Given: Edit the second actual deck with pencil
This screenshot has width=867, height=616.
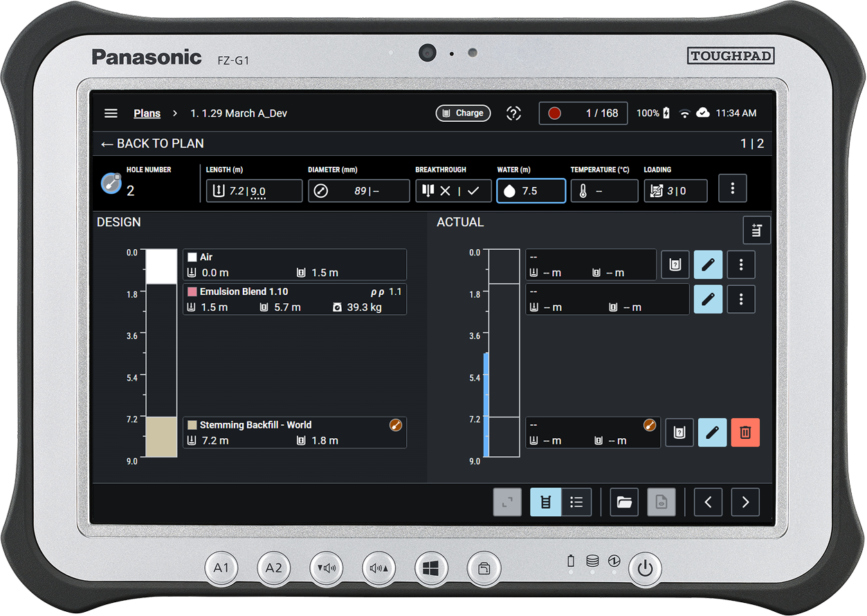Looking at the screenshot, I should click(709, 299).
